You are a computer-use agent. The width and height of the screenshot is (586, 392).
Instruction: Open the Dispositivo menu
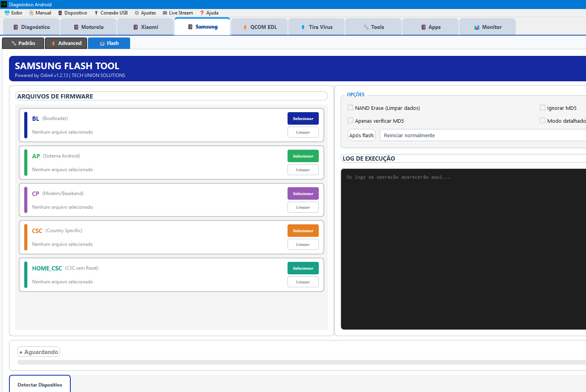point(73,13)
